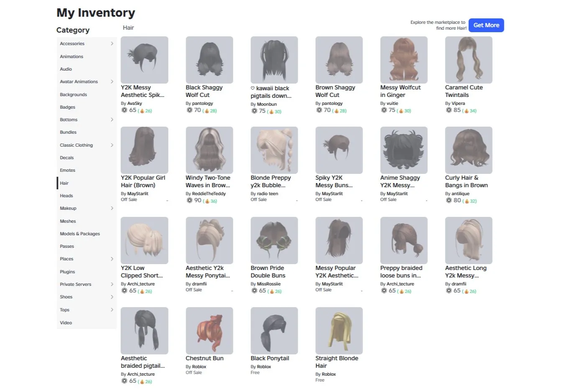Open the Animations category
This screenshot has width=570, height=392.
click(72, 56)
